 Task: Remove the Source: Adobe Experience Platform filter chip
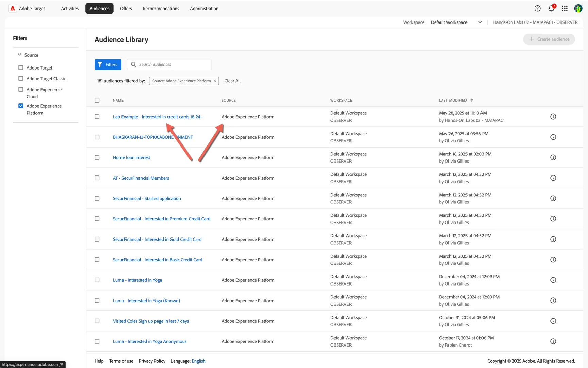(215, 81)
